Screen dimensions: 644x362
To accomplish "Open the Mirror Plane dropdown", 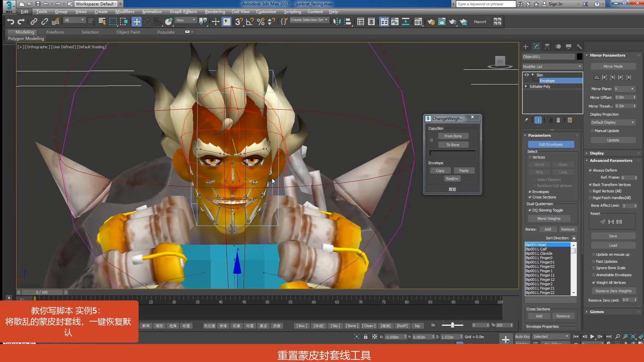I will (624, 89).
